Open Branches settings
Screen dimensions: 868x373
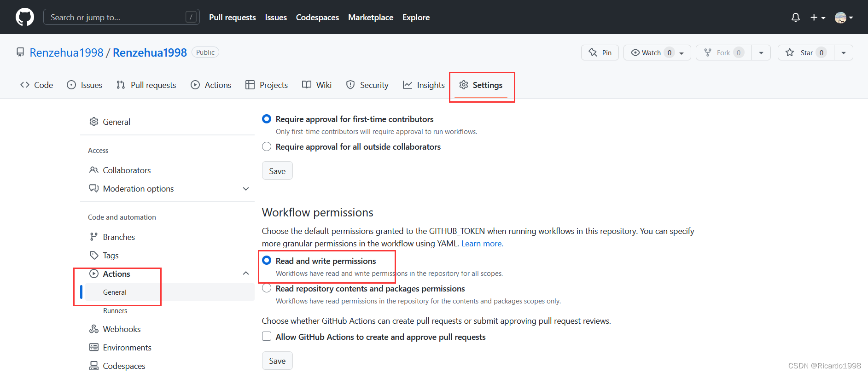pyautogui.click(x=168, y=237)
